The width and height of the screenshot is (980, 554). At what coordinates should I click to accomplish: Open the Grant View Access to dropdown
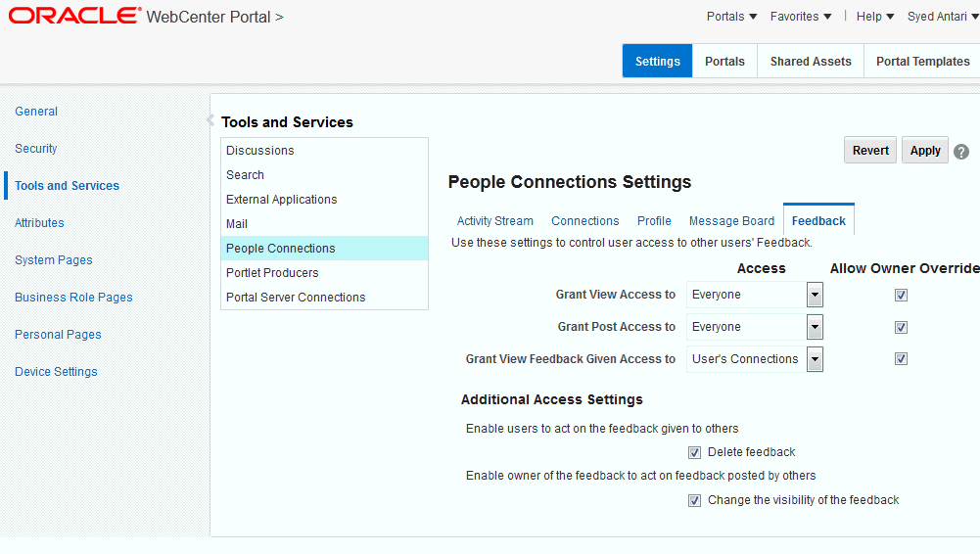pyautogui.click(x=815, y=295)
